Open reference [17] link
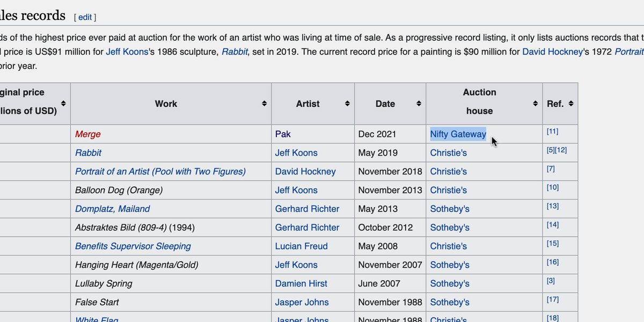This screenshot has width=644, height=322. coord(552,299)
